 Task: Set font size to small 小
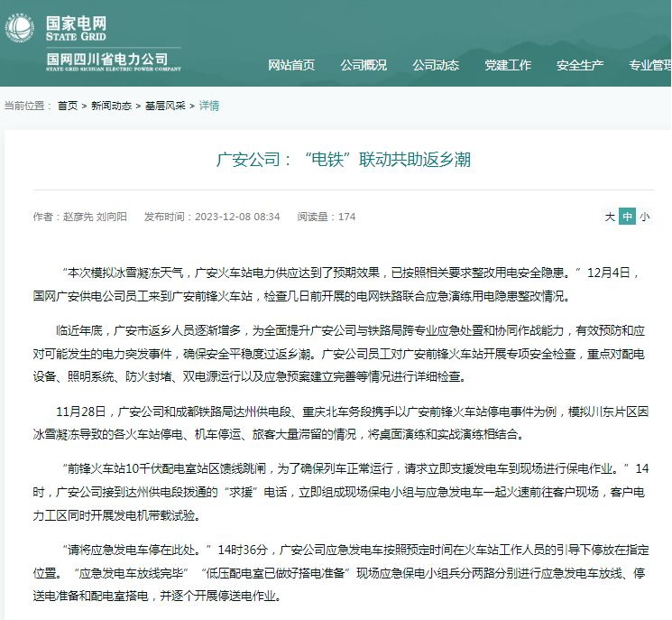[644, 217]
